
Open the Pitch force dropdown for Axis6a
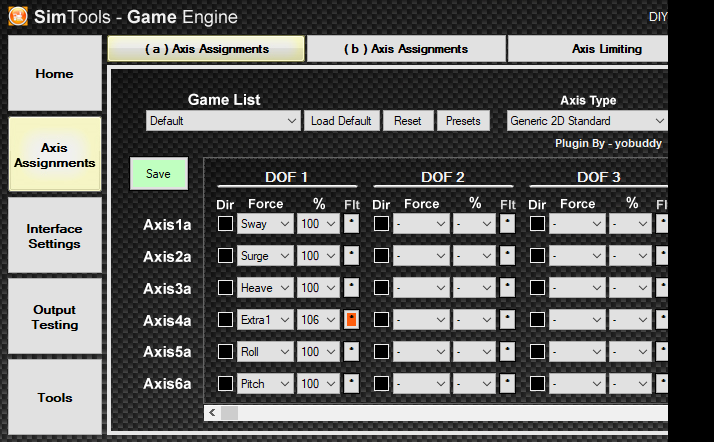[265, 383]
